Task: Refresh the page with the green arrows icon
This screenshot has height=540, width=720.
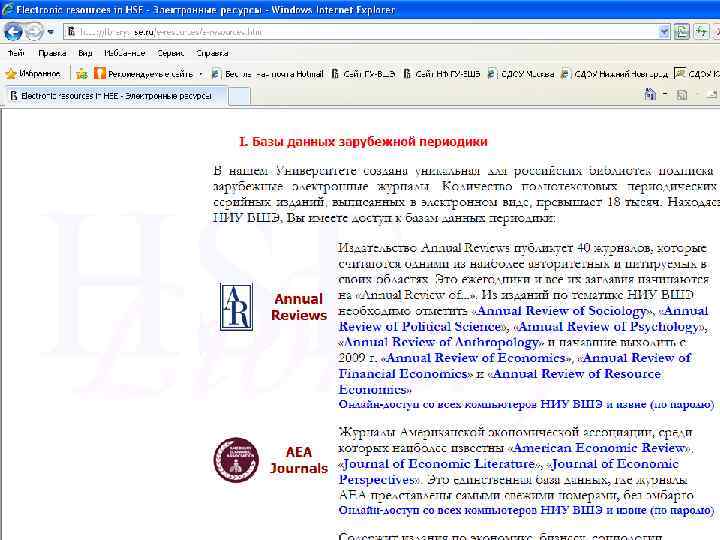Action: 701,32
